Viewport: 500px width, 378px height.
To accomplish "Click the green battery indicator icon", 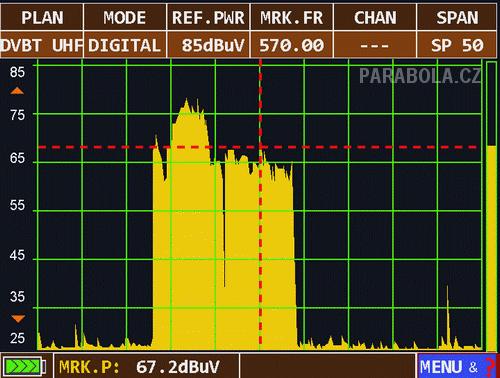I will pos(24,367).
